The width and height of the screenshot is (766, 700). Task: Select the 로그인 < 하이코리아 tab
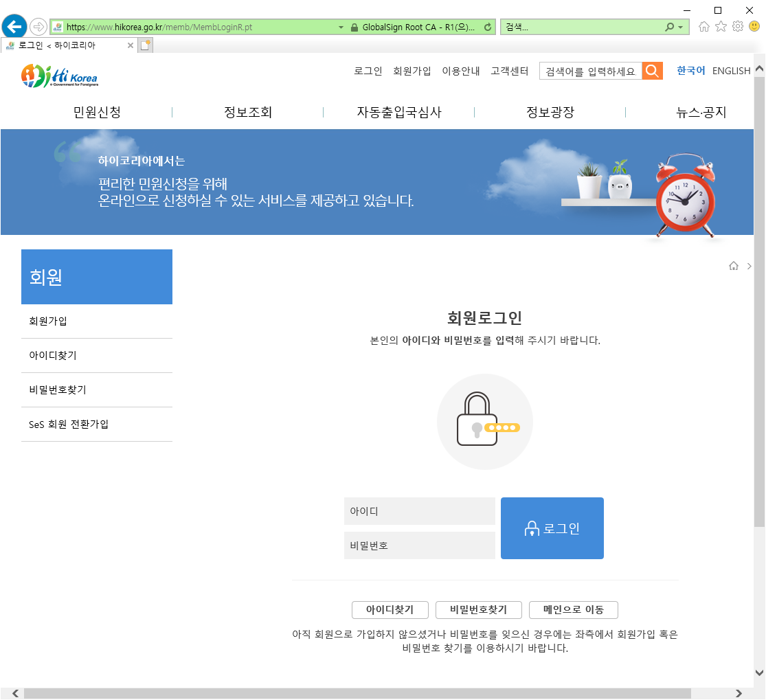(x=69, y=45)
